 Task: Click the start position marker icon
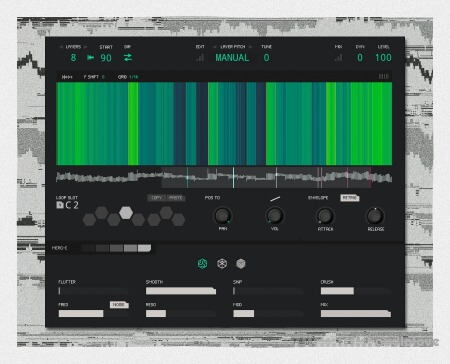tap(90, 58)
